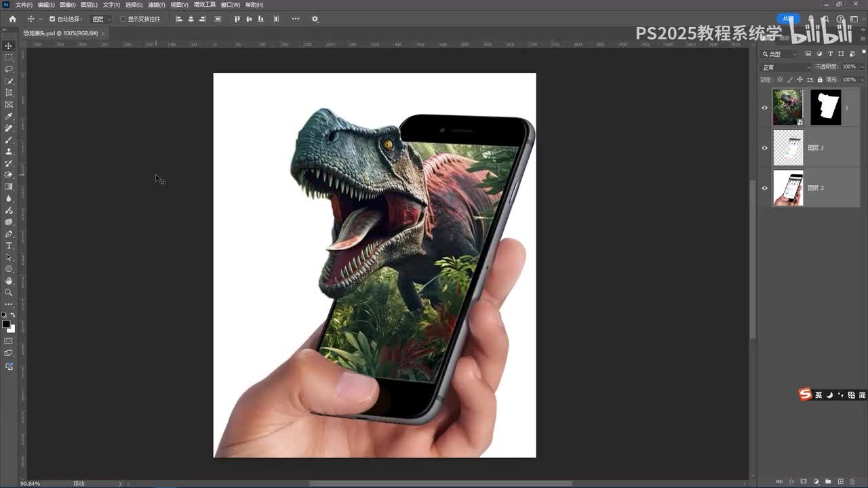868x488 pixels.
Task: Hide 图层 3 visibility eye
Action: (x=765, y=148)
